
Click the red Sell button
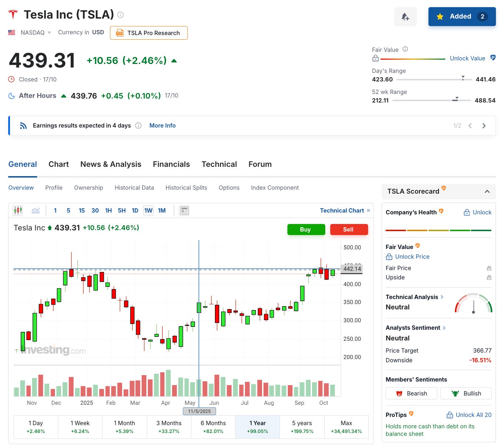349,229
